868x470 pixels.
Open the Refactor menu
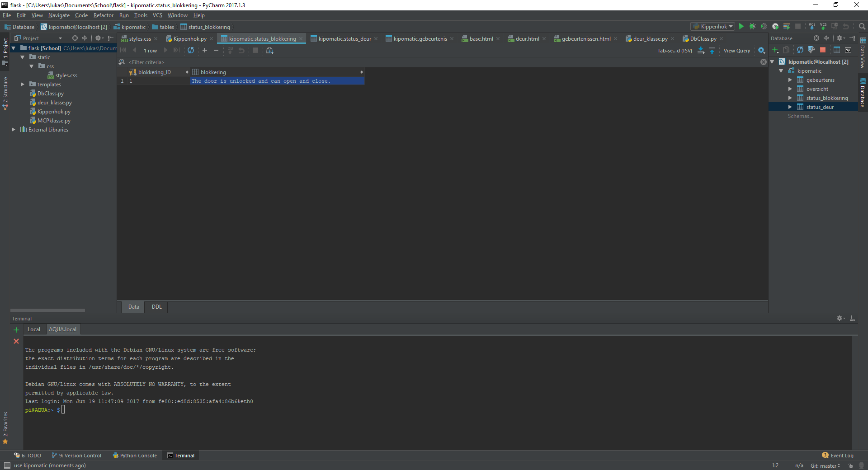pyautogui.click(x=104, y=15)
